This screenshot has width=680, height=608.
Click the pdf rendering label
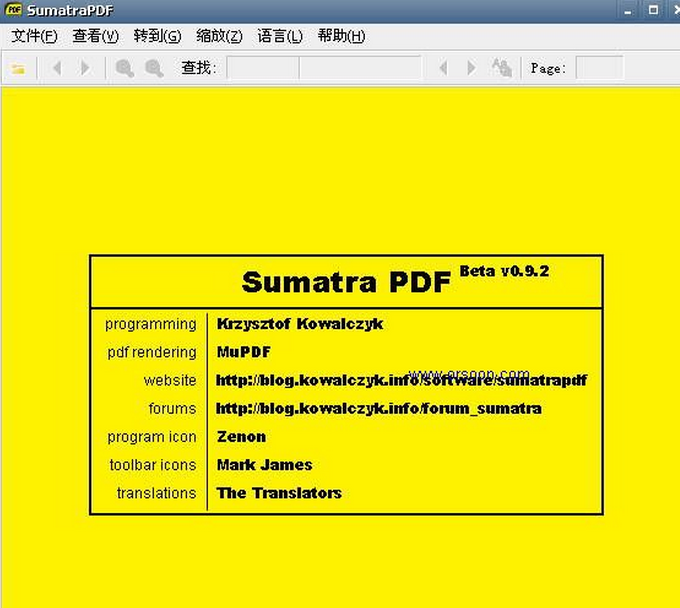[152, 352]
